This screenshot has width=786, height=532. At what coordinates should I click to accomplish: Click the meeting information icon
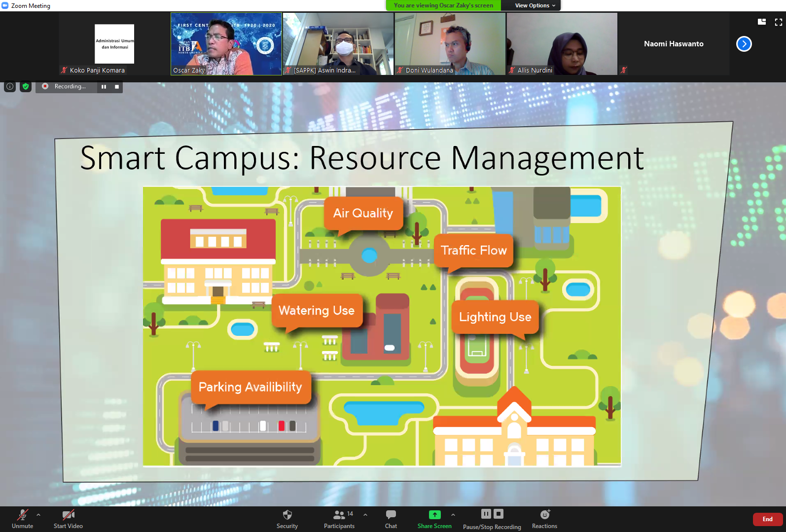10,86
